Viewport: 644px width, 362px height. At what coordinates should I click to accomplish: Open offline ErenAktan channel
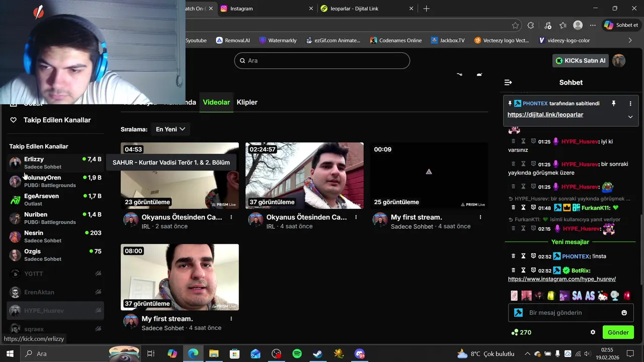click(x=55, y=292)
